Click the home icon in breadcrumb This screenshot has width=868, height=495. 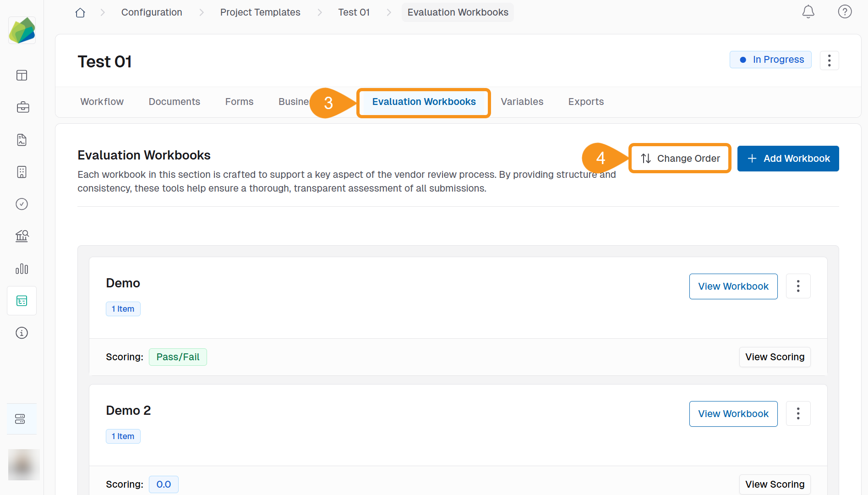(80, 12)
